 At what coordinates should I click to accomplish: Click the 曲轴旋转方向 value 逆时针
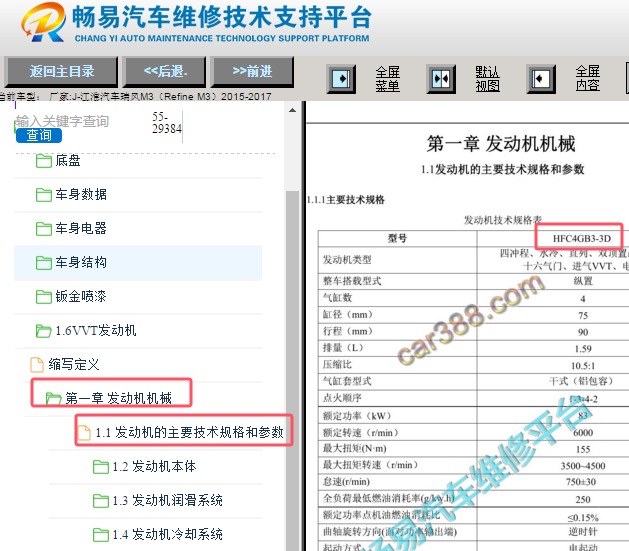pyautogui.click(x=582, y=532)
